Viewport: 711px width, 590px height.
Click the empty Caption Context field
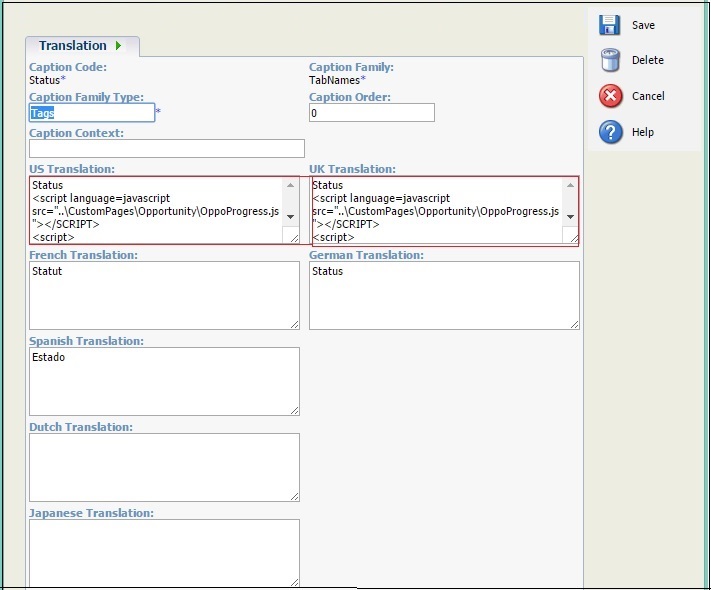click(x=167, y=149)
